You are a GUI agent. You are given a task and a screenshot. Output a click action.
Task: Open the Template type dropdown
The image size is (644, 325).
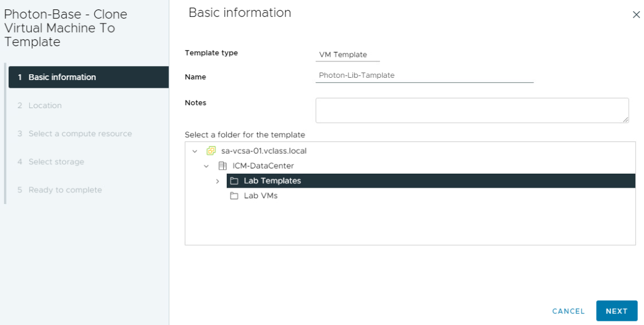coord(348,54)
